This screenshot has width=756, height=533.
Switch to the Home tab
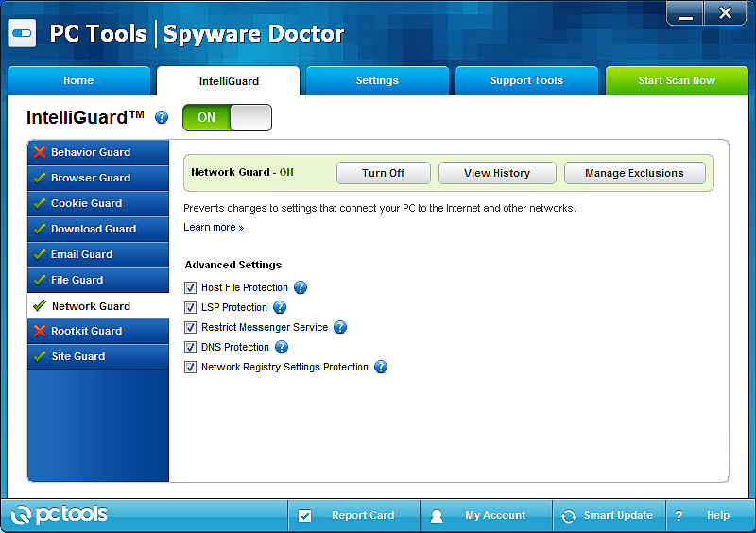(78, 80)
